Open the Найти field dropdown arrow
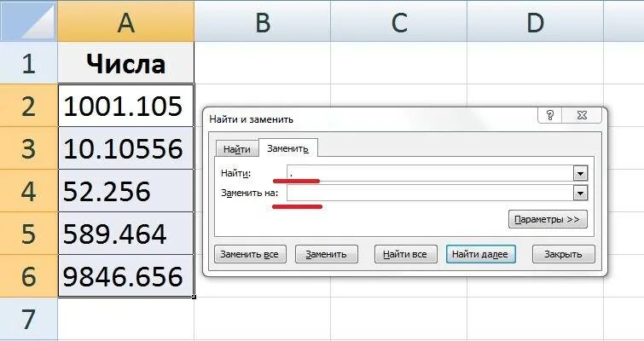This screenshot has height=341, width=644. [580, 173]
